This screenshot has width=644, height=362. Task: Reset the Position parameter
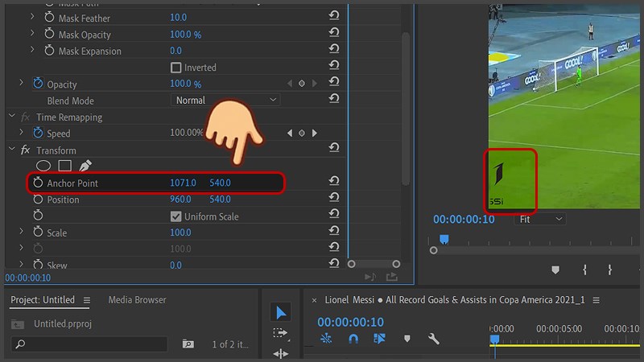(x=334, y=197)
